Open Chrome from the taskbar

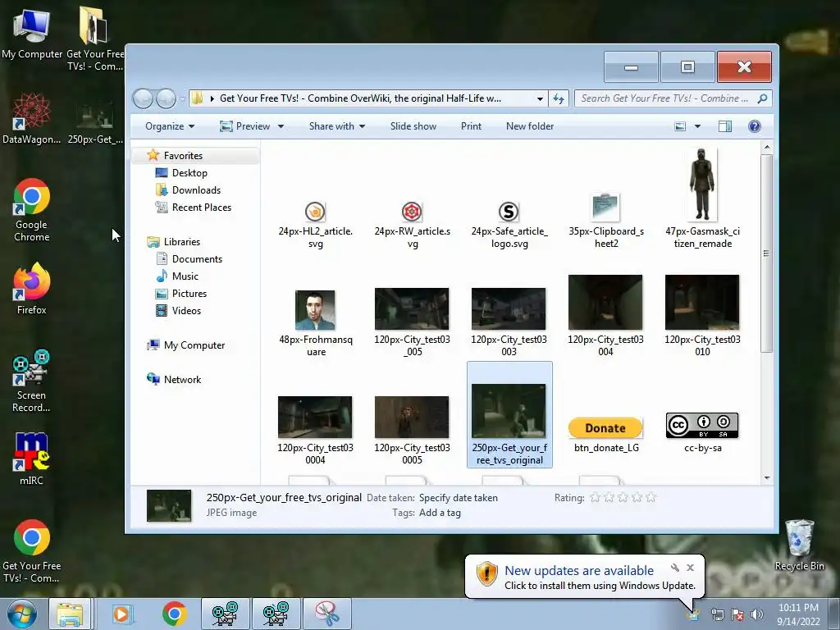click(x=174, y=614)
